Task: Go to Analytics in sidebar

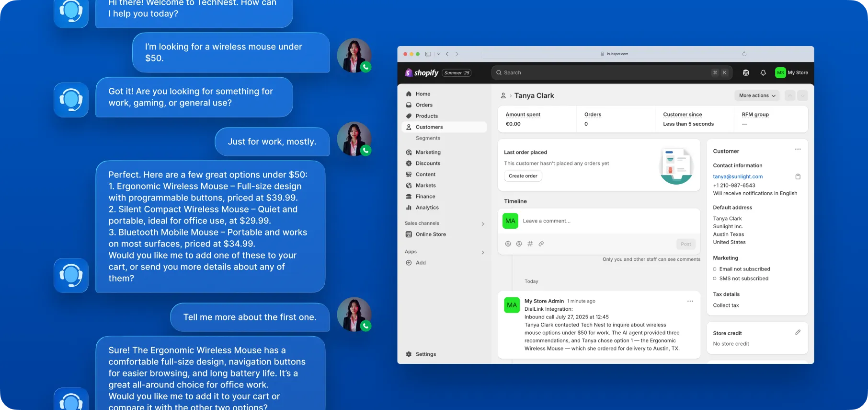Action: tap(427, 208)
